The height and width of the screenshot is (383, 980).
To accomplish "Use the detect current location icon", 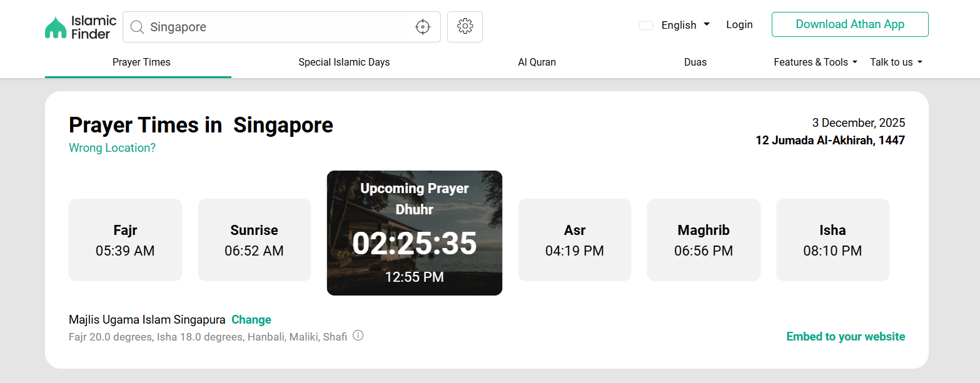I will tap(423, 27).
